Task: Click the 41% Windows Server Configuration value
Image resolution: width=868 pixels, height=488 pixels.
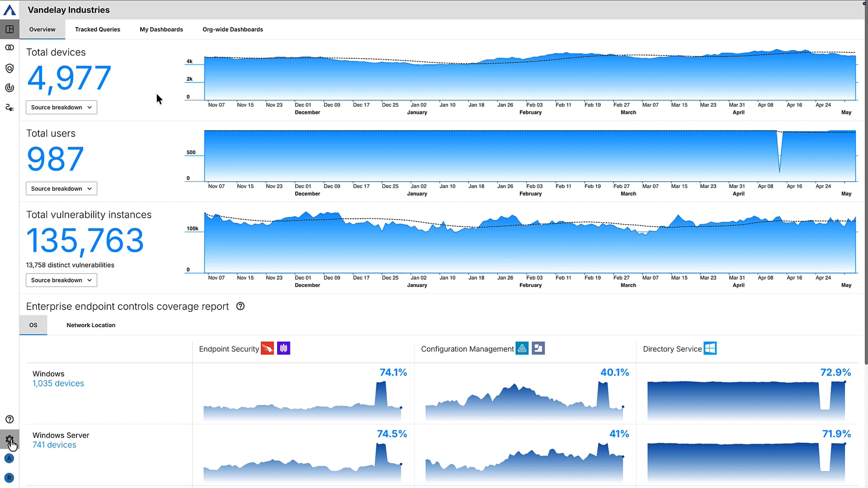Action: pos(619,434)
